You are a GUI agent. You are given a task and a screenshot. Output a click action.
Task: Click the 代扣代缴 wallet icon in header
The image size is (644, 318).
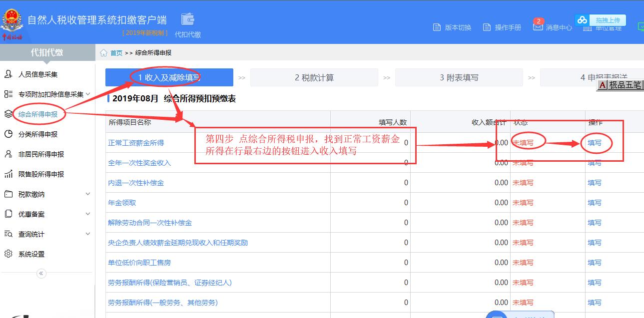click(x=188, y=20)
